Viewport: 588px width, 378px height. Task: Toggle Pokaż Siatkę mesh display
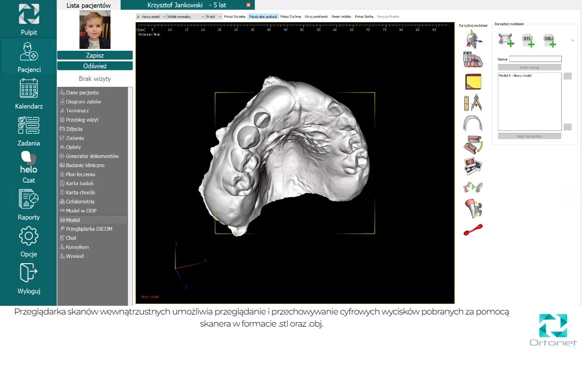click(364, 16)
